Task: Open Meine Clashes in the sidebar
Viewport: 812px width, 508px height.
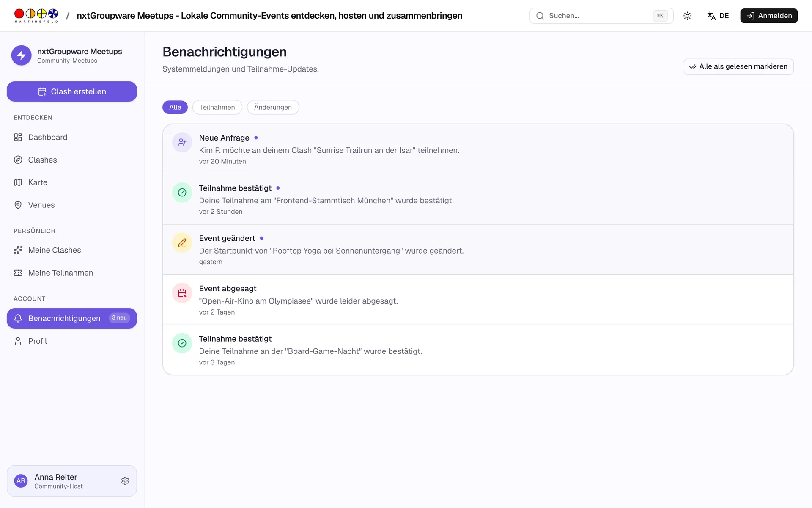Action: point(72,250)
